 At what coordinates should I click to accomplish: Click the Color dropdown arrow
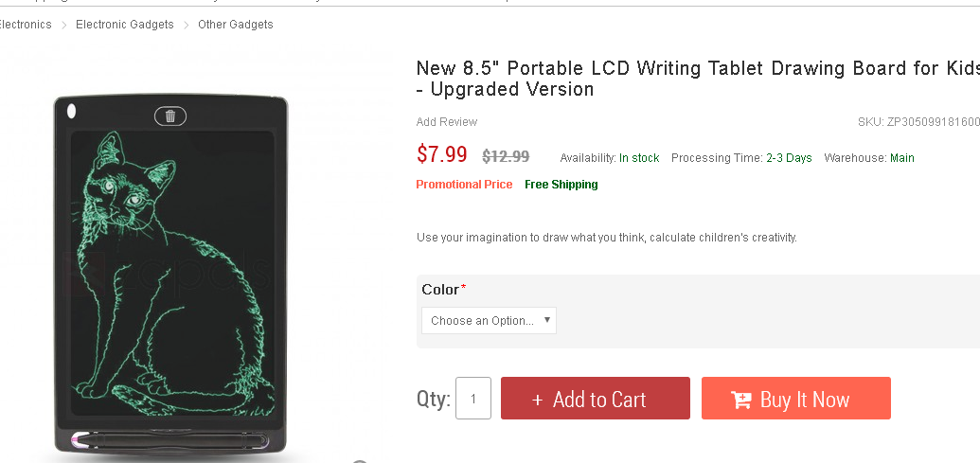click(x=547, y=320)
